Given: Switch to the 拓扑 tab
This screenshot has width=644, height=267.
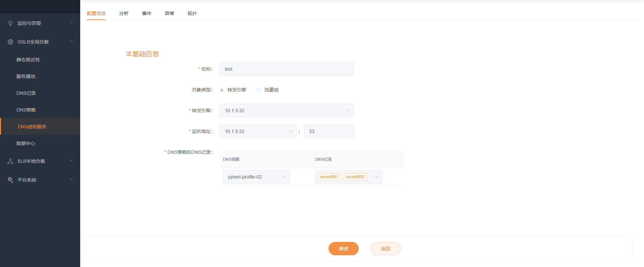Looking at the screenshot, I should click(x=192, y=13).
